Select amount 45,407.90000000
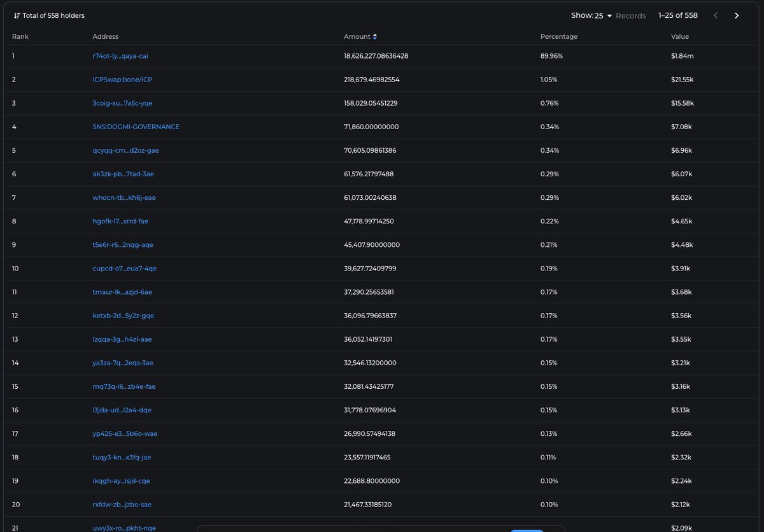The width and height of the screenshot is (764, 532). (372, 244)
